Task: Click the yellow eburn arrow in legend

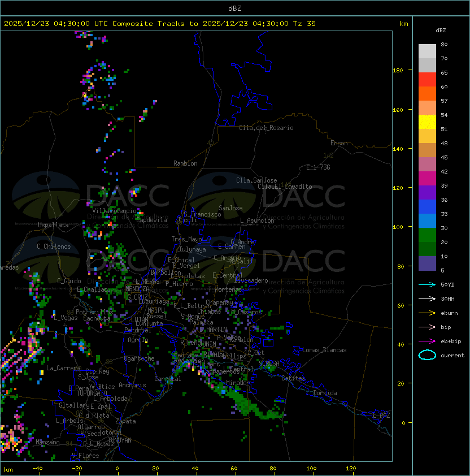Action: coord(427,313)
